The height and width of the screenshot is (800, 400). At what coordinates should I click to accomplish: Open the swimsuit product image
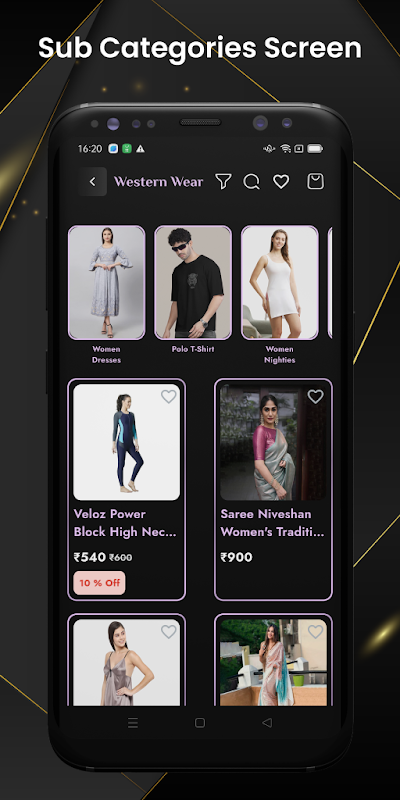tap(127, 442)
